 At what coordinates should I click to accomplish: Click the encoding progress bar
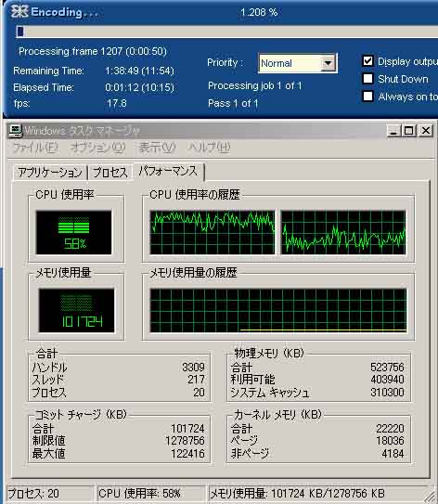click(x=226, y=32)
